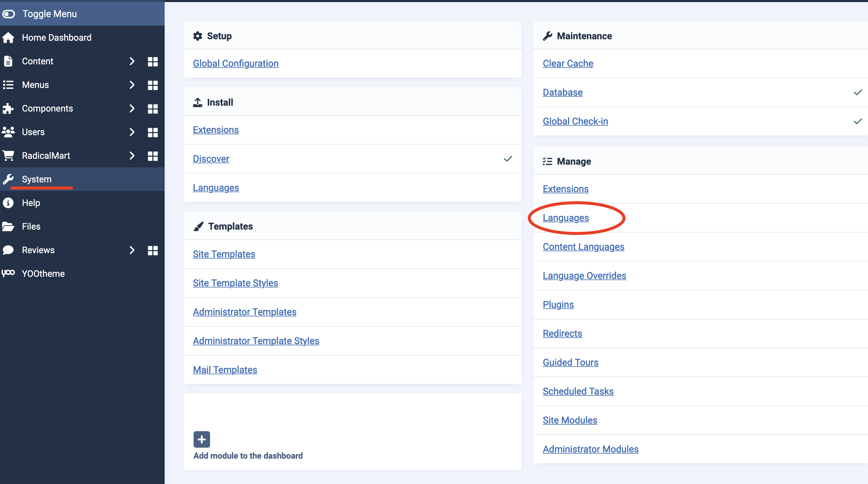Open the Files sidebar item
The height and width of the screenshot is (484, 868).
click(x=31, y=226)
